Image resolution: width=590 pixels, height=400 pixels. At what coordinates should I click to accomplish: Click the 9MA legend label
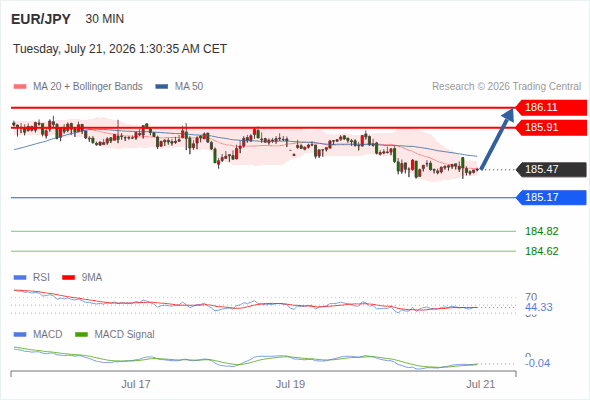coord(92,278)
